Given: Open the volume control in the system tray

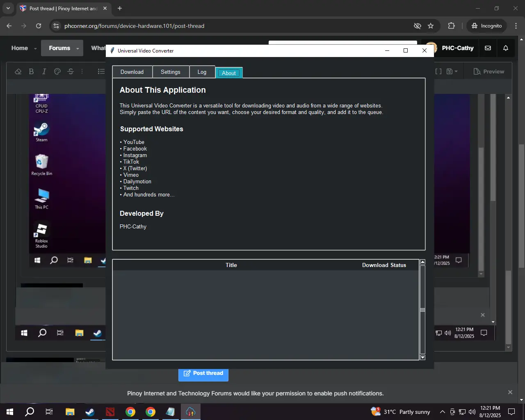Looking at the screenshot, I should tap(472, 412).
